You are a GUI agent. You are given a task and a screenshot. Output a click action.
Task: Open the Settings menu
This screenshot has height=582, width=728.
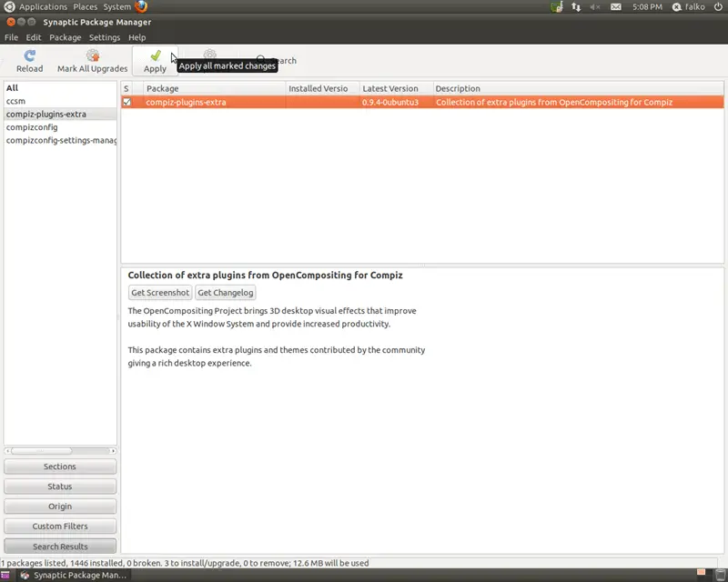click(x=105, y=37)
